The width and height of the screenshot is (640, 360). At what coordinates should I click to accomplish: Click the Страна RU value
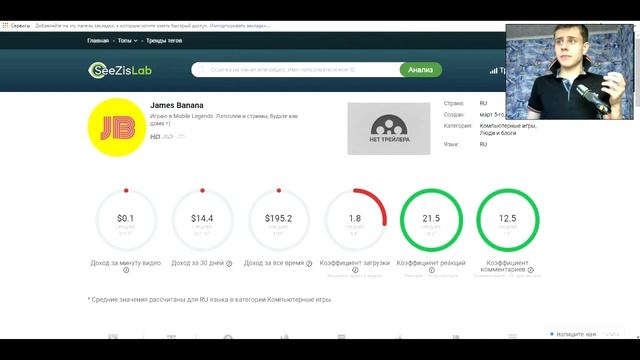[483, 103]
